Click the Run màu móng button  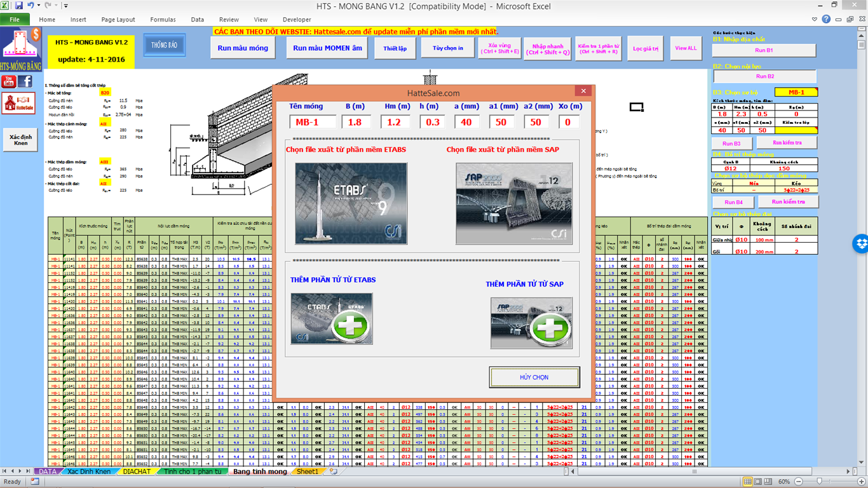pyautogui.click(x=243, y=48)
